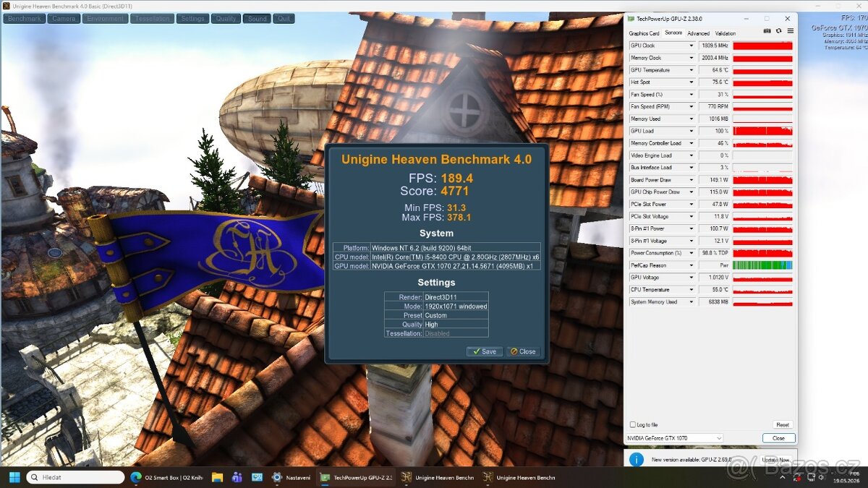
Task: Open the System Memory Used dropdown
Action: click(x=691, y=302)
